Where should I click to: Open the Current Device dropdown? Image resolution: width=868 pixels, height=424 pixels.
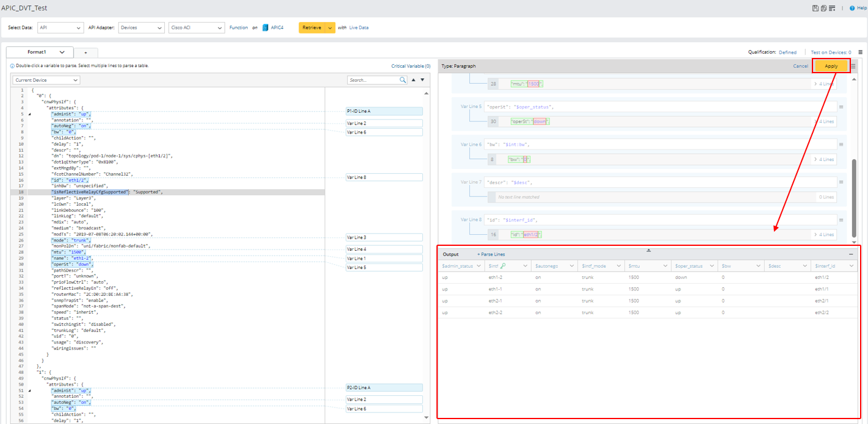46,80
